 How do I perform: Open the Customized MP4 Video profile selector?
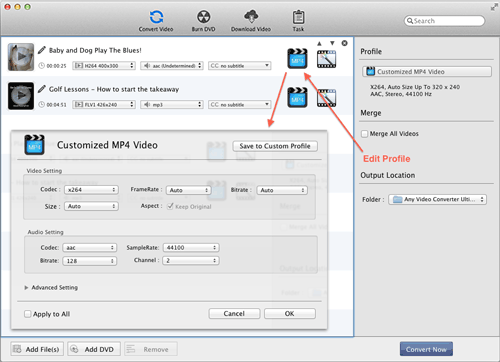(x=427, y=71)
